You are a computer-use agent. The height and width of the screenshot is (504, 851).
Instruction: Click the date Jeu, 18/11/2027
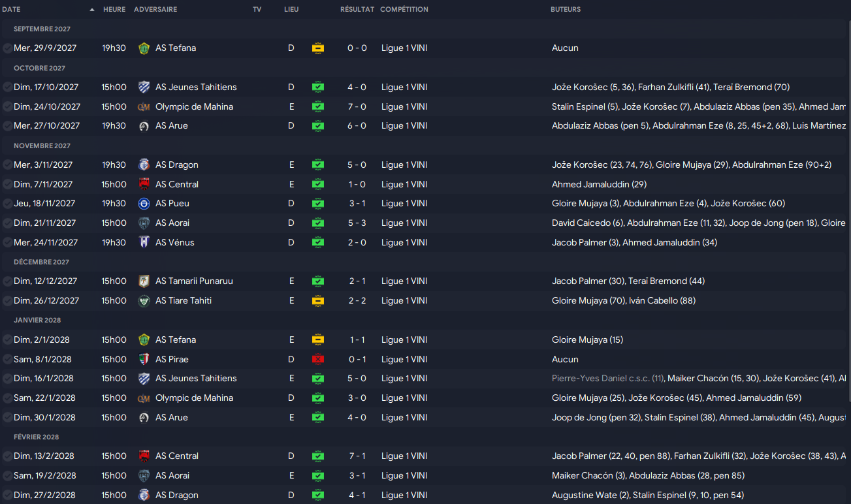point(44,204)
